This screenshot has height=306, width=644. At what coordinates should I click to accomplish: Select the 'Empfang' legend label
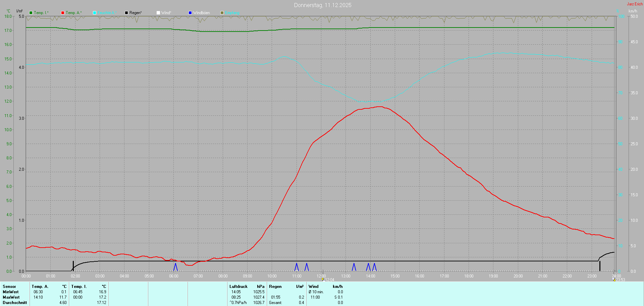point(232,13)
